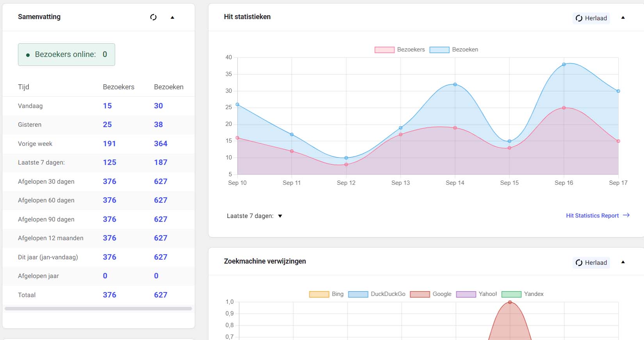Collapse the Zoekmachine verwijzingen panel

pos(623,262)
